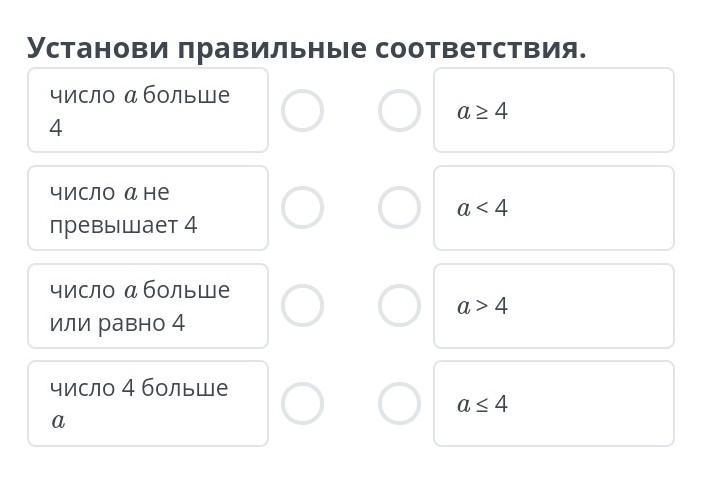Select the circle beside the 'a ≥ 4' answer
The width and height of the screenshot is (711, 496).
click(399, 111)
